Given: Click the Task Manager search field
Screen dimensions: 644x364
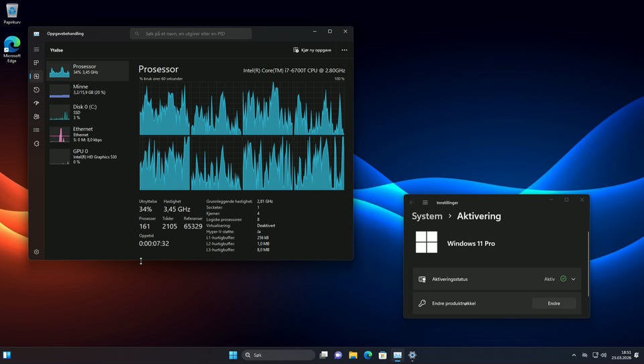Looking at the screenshot, I should [x=191, y=34].
